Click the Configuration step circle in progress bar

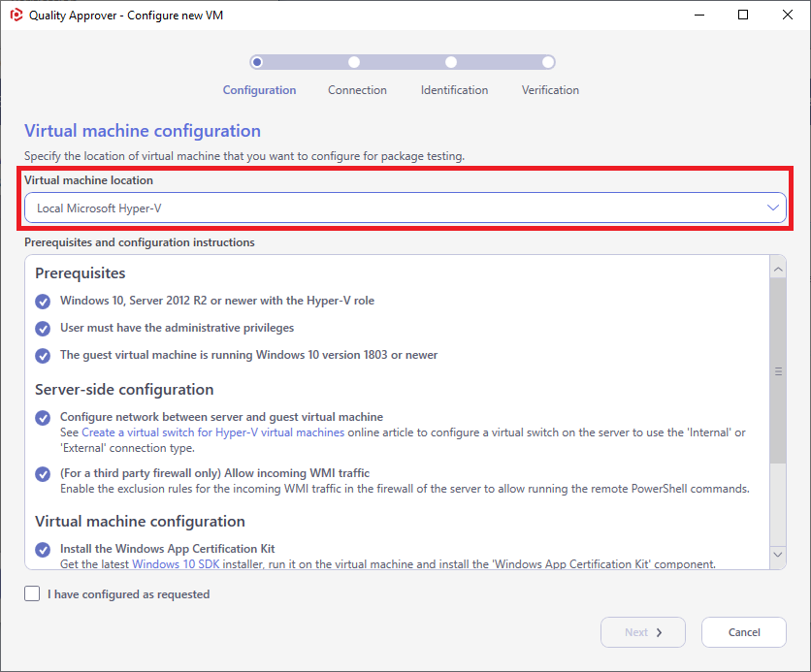pos(257,62)
